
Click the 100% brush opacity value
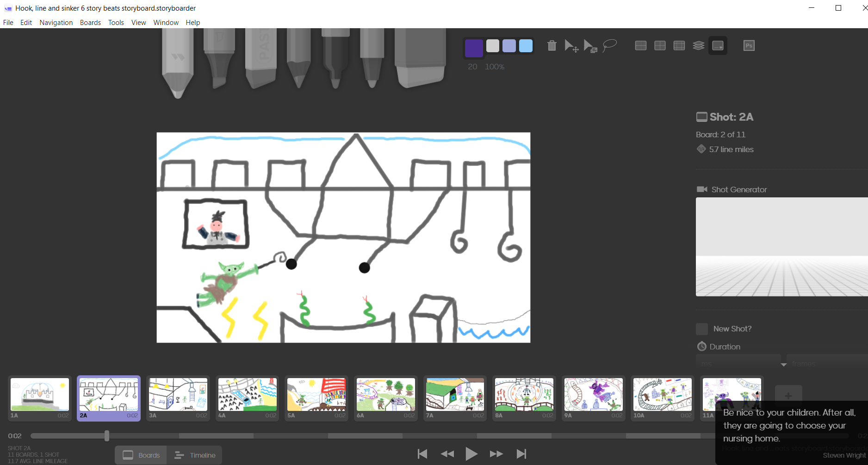495,67
